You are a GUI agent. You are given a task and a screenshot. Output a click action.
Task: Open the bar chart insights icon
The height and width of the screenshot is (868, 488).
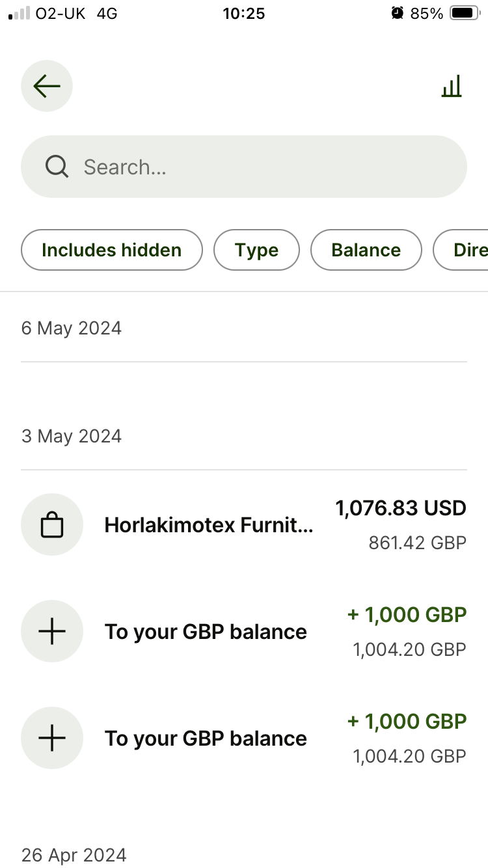(452, 86)
